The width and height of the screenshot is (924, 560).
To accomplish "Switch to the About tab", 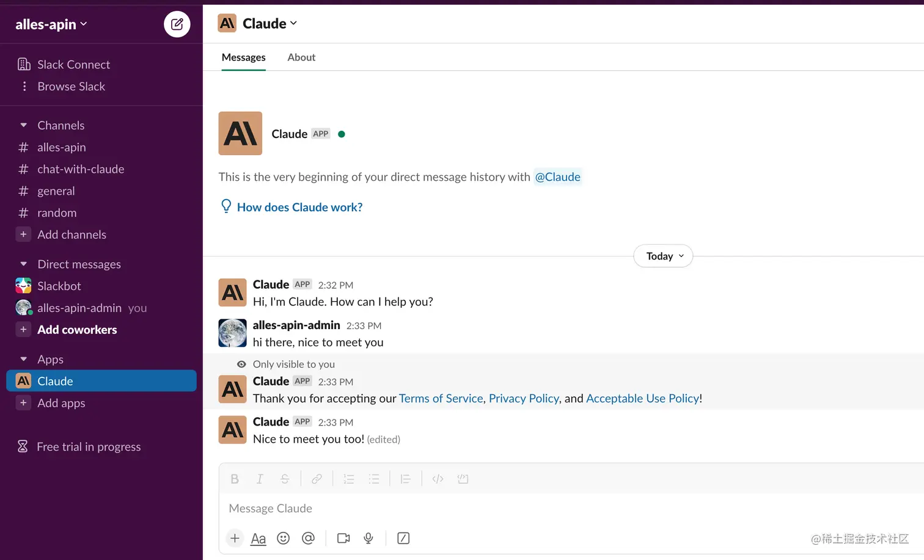I will tap(301, 57).
